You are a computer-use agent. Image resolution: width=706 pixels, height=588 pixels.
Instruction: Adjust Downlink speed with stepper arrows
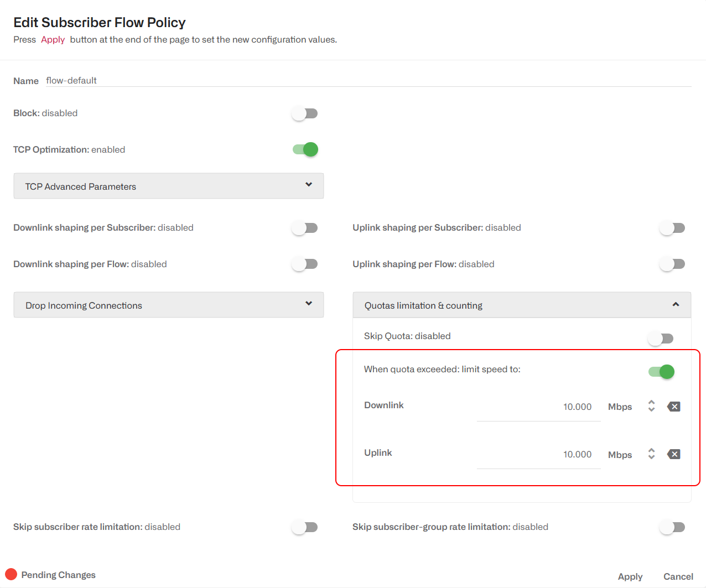click(x=652, y=406)
